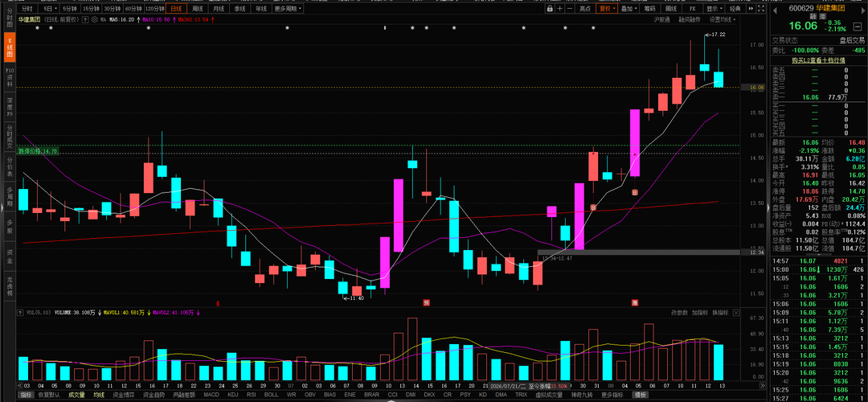868x402 pixels.
Task: Go to previous stock arrow
Action: (x=773, y=9)
